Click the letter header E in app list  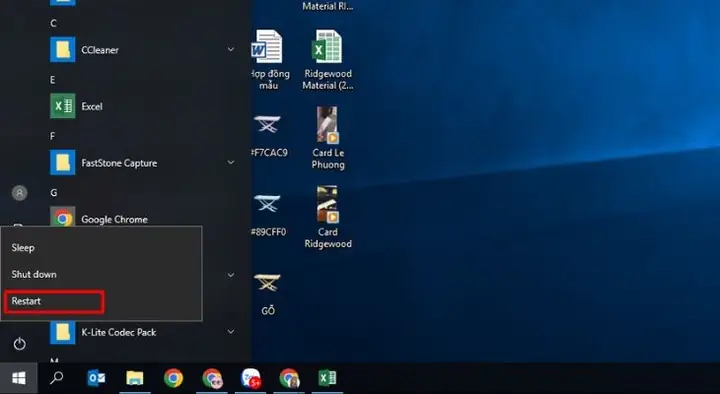52,80
